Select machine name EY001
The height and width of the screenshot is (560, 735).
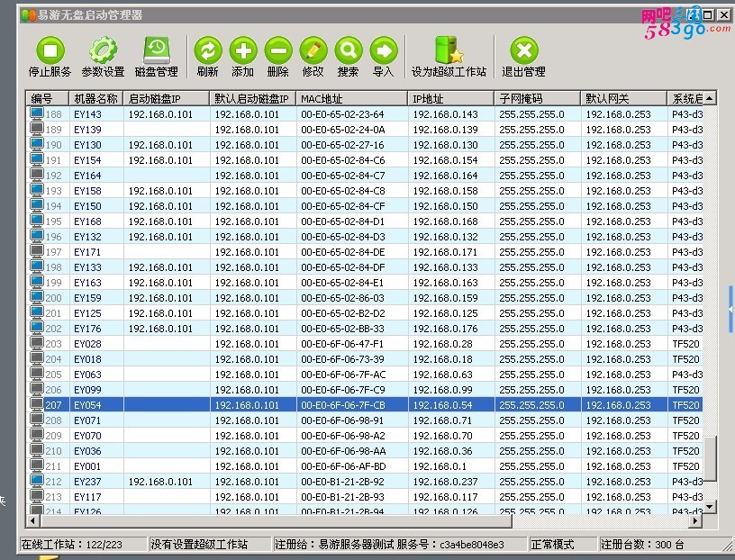pos(87,466)
